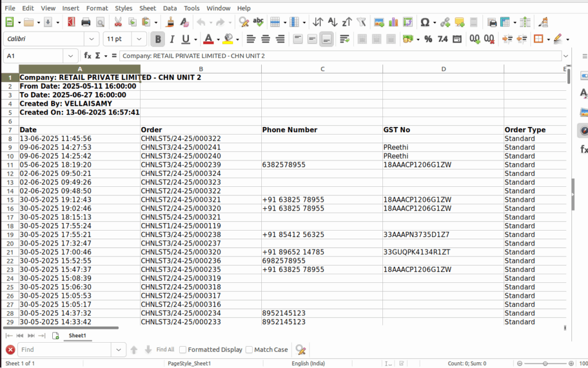Open the Data menu
Image resolution: width=588 pixels, height=368 pixels.
pos(169,8)
